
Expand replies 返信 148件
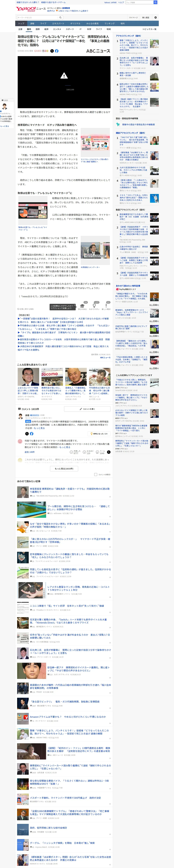29,452
